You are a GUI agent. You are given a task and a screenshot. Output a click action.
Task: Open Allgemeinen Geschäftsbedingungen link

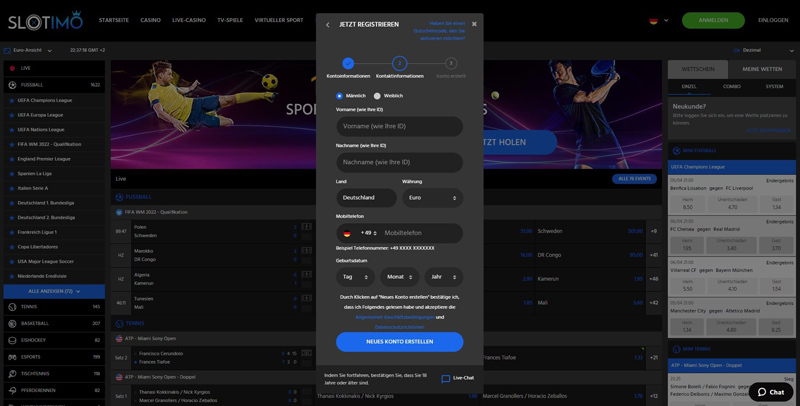tap(394, 317)
